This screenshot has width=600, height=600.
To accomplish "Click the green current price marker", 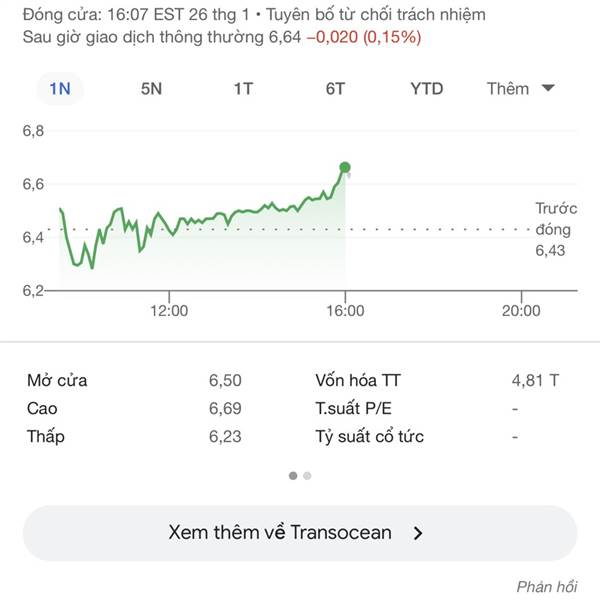I will [345, 167].
